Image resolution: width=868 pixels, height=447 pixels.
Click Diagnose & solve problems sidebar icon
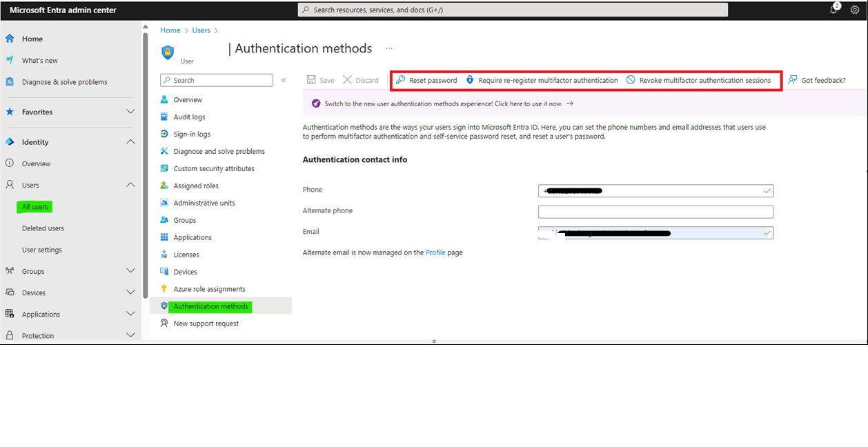pyautogui.click(x=10, y=81)
